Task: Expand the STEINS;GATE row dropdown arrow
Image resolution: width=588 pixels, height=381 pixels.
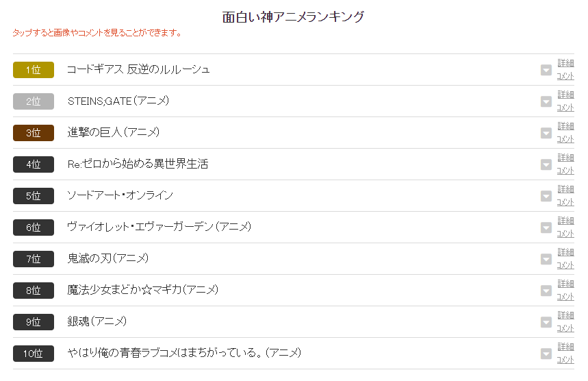Action: [546, 101]
